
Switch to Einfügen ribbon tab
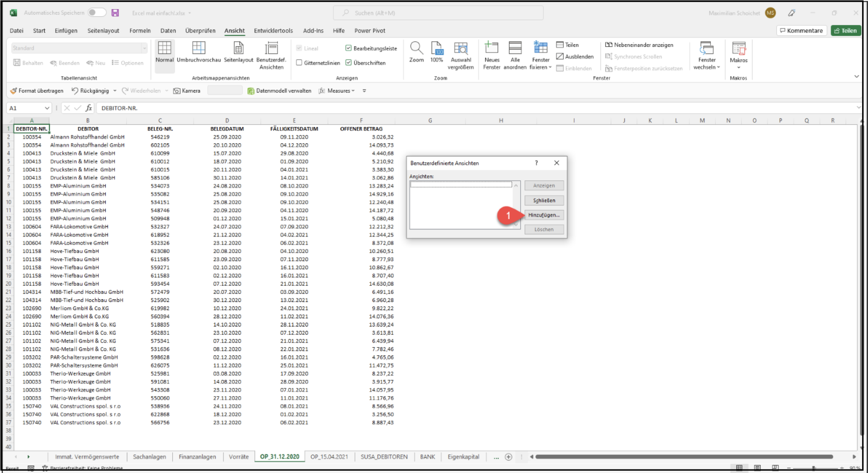click(x=66, y=31)
